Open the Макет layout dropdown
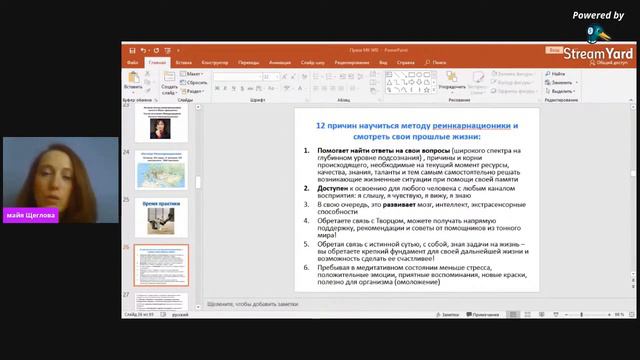Viewport: 640px width, 360px height. [x=192, y=74]
